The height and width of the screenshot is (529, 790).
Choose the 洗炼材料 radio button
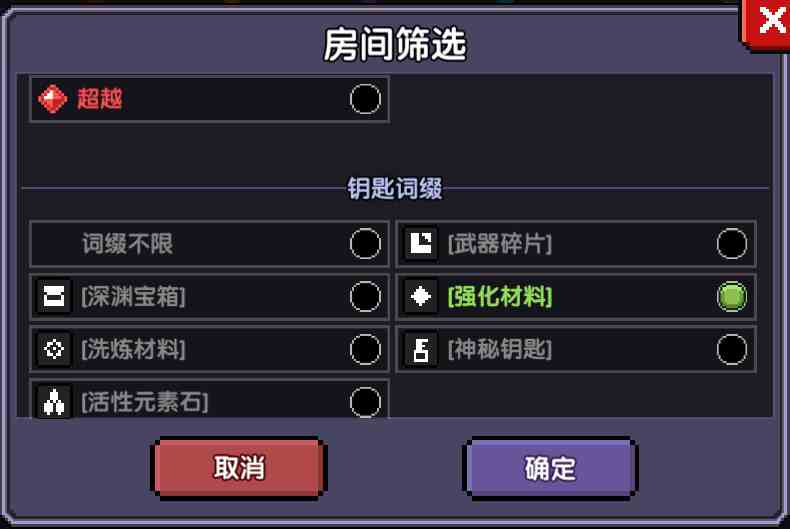click(x=365, y=349)
